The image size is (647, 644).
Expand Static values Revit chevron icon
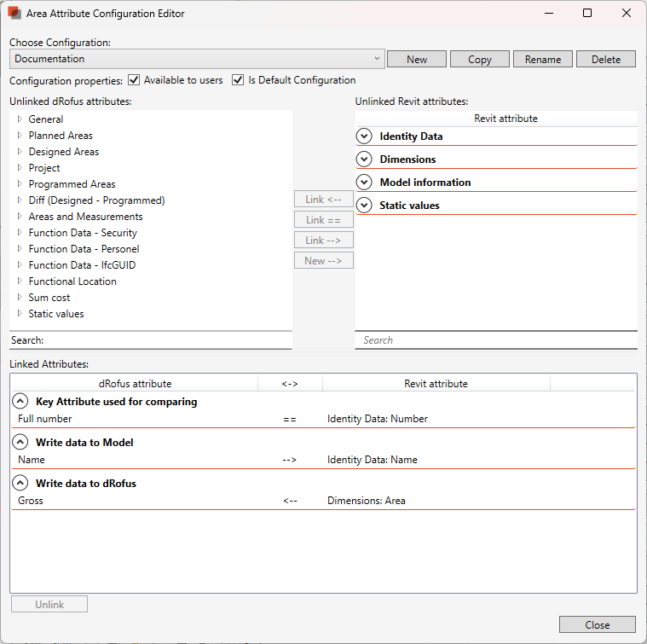pos(364,205)
